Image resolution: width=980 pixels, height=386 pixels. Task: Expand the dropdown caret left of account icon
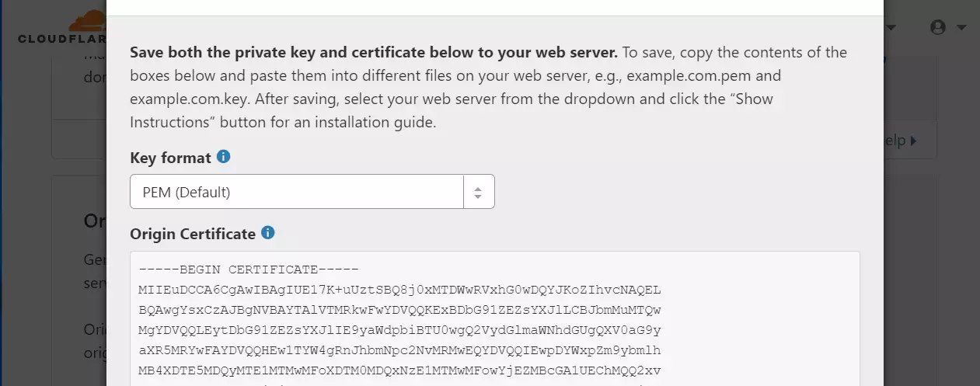coord(891,28)
